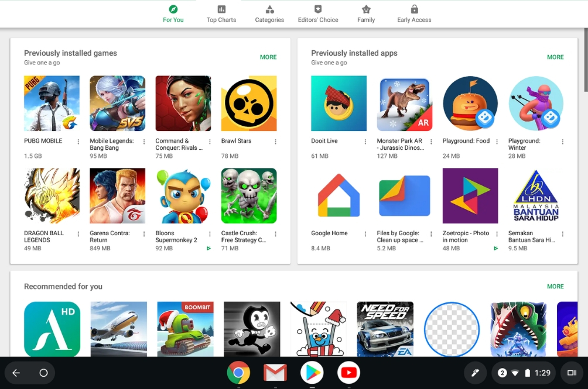
Task: Open options menu for Garena Contra
Action: coord(144,234)
